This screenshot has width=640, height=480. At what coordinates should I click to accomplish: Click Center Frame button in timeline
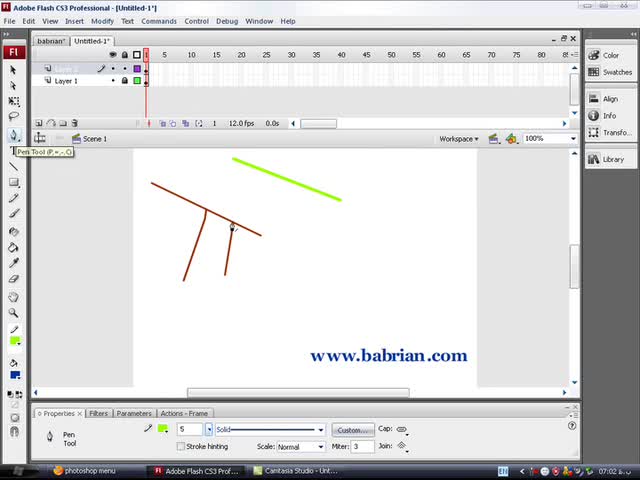coord(149,123)
